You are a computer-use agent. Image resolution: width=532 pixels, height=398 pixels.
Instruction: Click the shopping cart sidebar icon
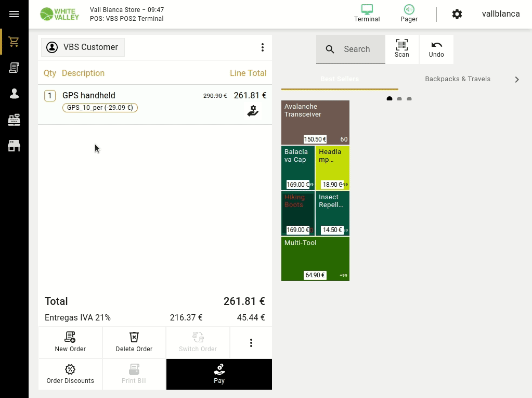[x=14, y=42]
